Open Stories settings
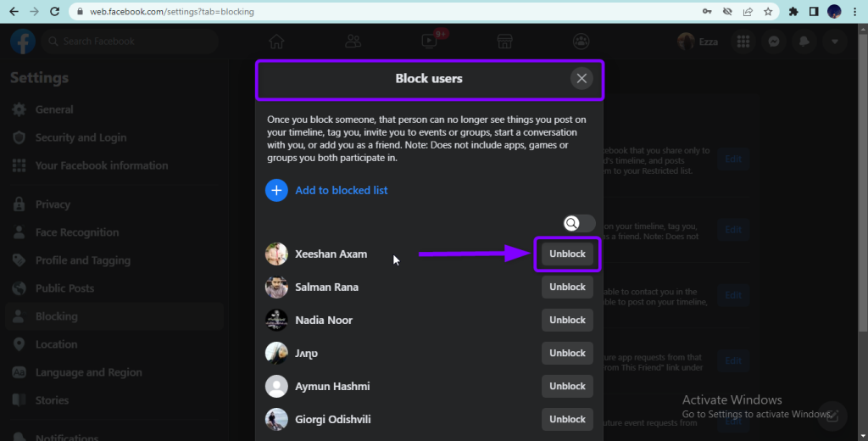 pyautogui.click(x=114, y=400)
